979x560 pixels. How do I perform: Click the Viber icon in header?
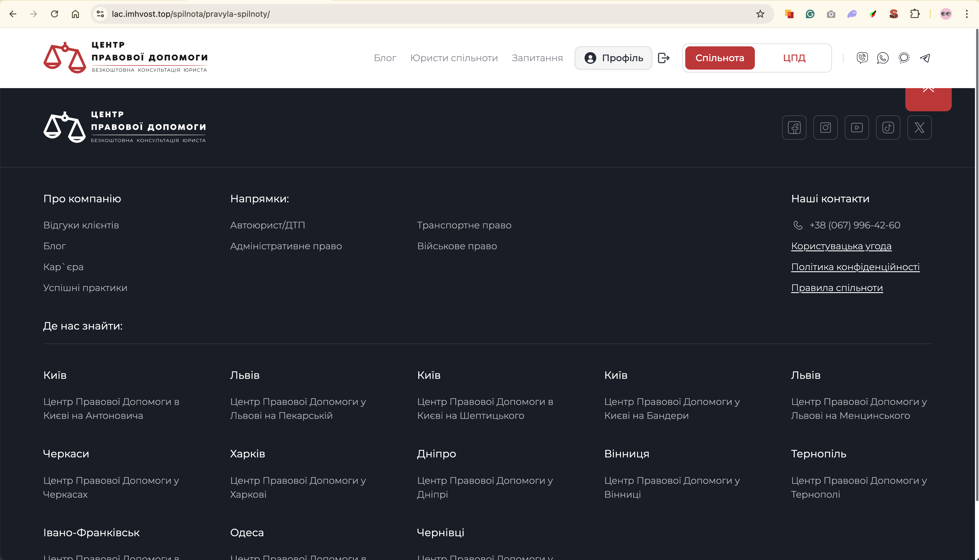(x=862, y=58)
